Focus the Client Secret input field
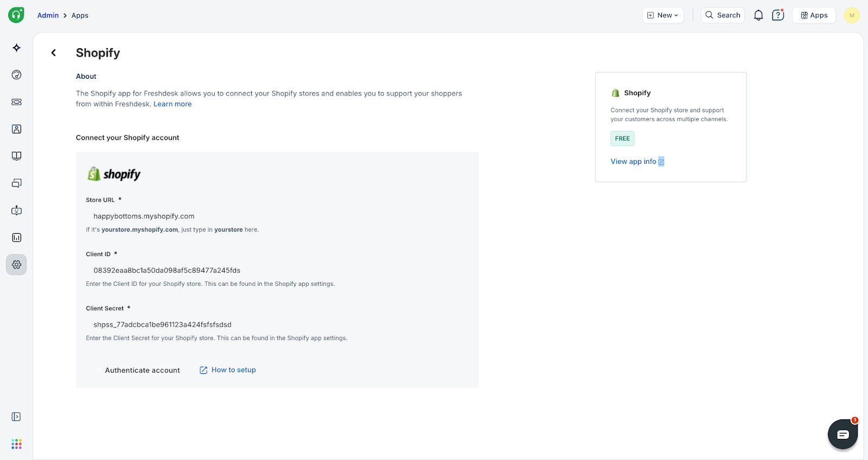 click(x=277, y=324)
